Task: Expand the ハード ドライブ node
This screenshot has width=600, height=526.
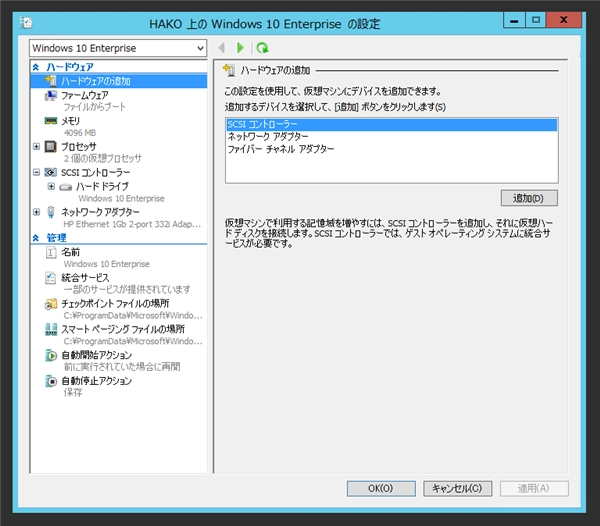Action: click(x=51, y=186)
